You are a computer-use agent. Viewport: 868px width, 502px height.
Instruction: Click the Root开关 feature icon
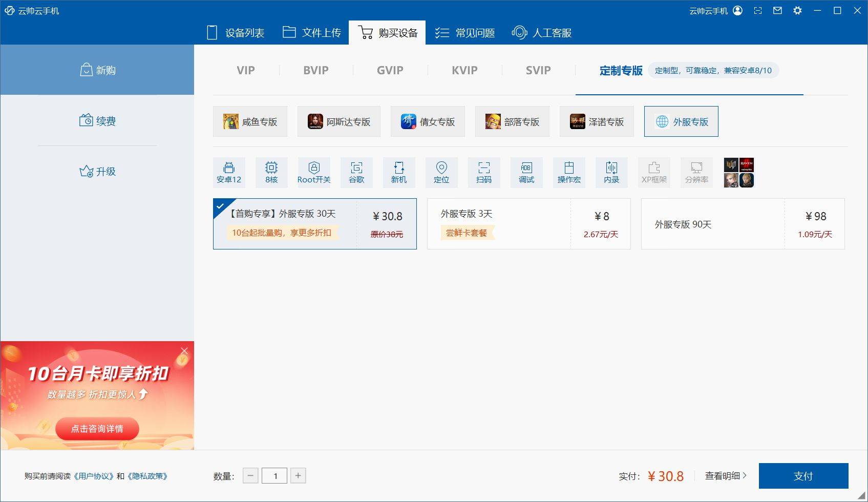314,173
